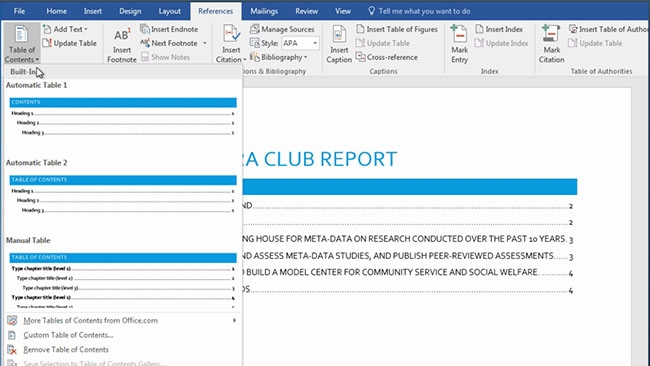Select the Automatic Table 1 preview
This screenshot has width=650, height=366.
123,117
